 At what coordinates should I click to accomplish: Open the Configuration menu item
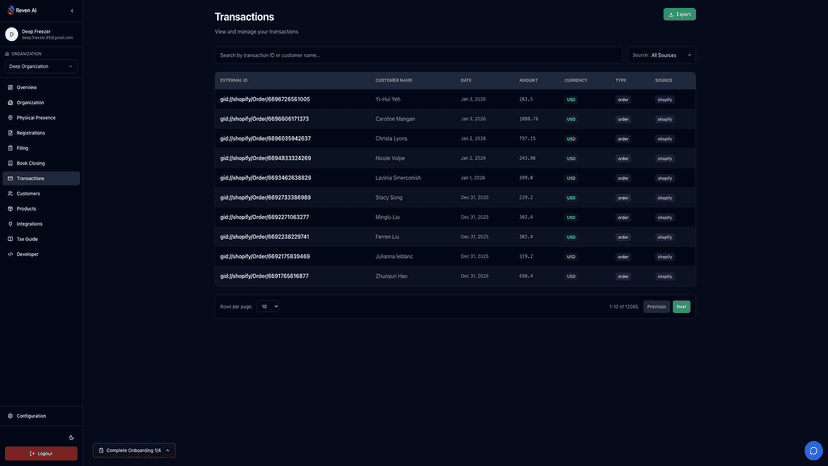coord(41,416)
